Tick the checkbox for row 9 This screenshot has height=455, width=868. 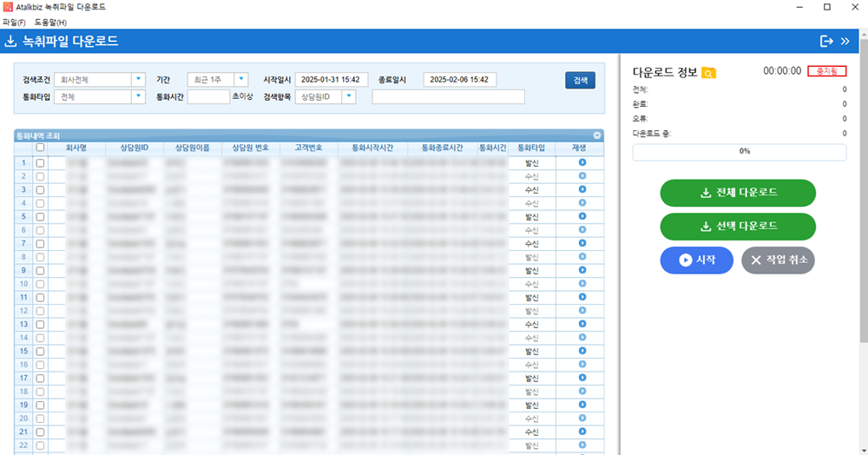pyautogui.click(x=40, y=270)
